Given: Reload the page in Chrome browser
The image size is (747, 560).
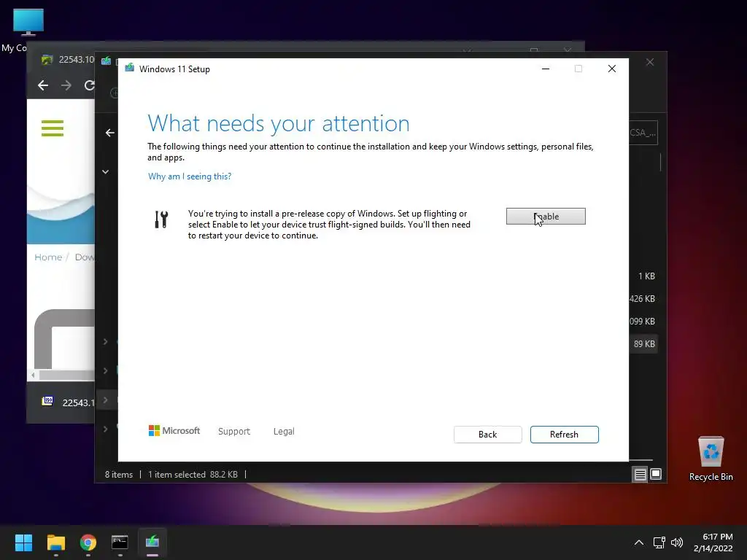Looking at the screenshot, I should 89,85.
